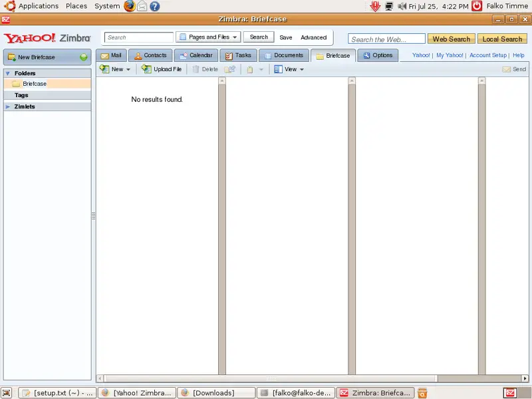Click Save next to Search

[x=286, y=37]
